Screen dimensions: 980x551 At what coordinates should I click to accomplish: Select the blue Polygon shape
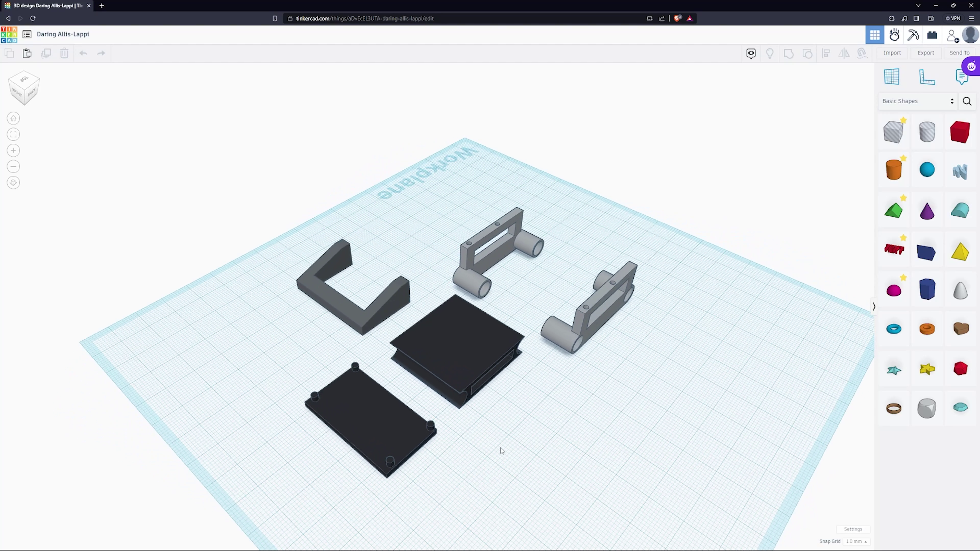[927, 289]
